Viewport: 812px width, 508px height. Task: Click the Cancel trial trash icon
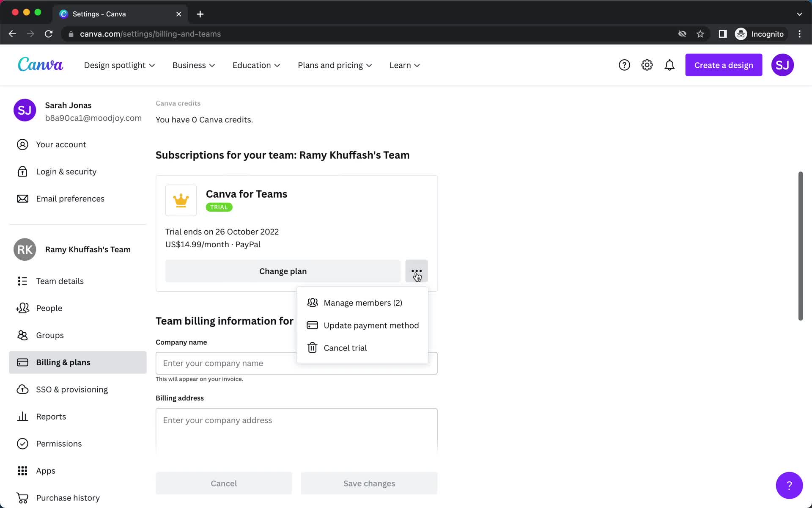pyautogui.click(x=313, y=348)
